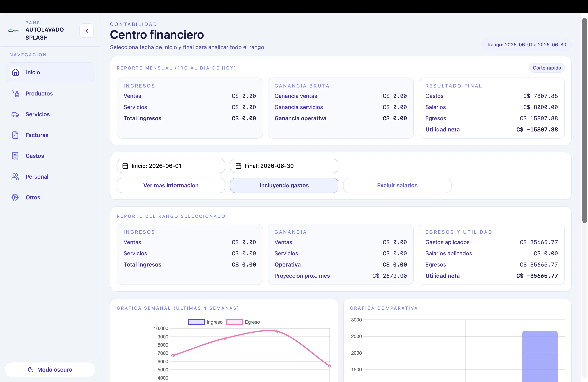Screen dimensions: 588x382
Task: Click the Inicio home icon
Action: (16, 72)
